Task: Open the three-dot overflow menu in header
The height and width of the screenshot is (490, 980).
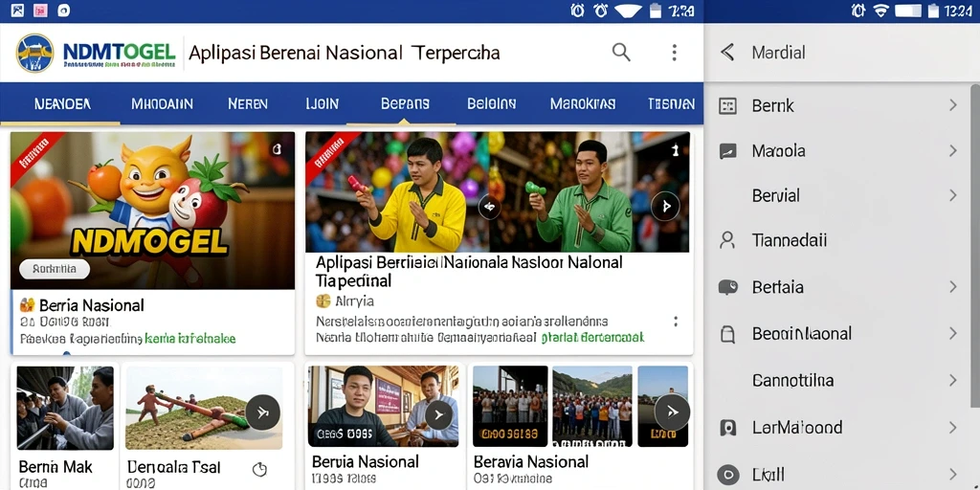Action: pos(674,53)
